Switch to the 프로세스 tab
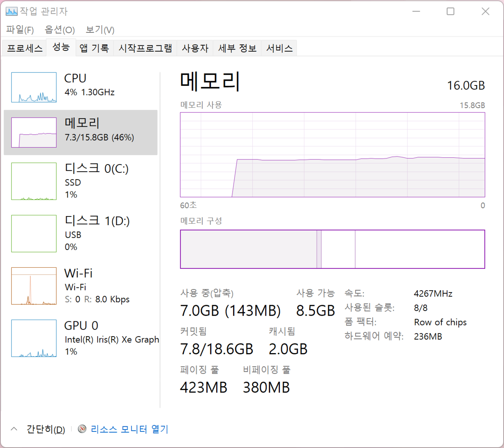 click(24, 48)
